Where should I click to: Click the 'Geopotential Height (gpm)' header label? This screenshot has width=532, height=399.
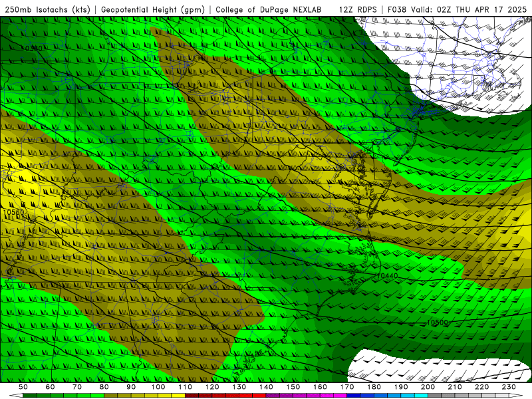pos(153,9)
